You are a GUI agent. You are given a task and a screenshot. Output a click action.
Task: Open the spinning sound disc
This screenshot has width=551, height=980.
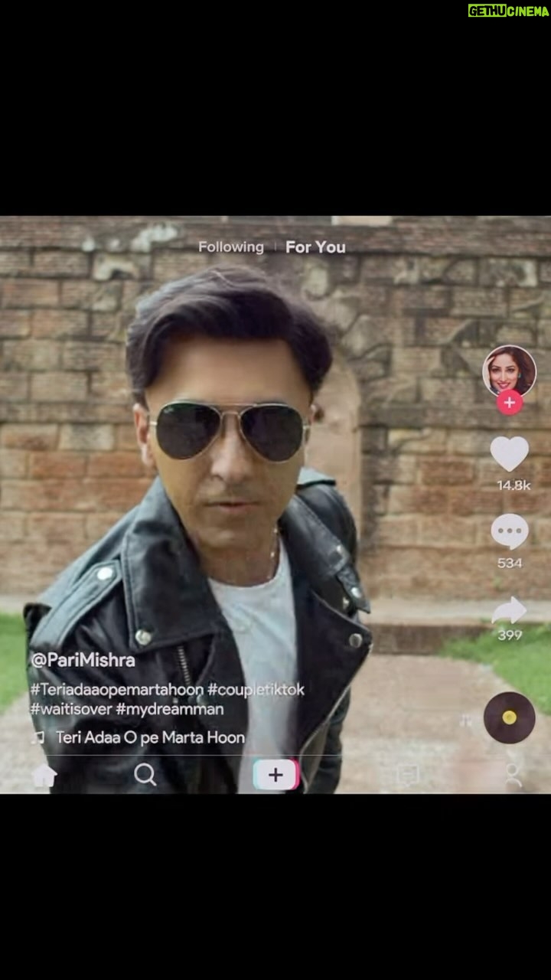509,717
